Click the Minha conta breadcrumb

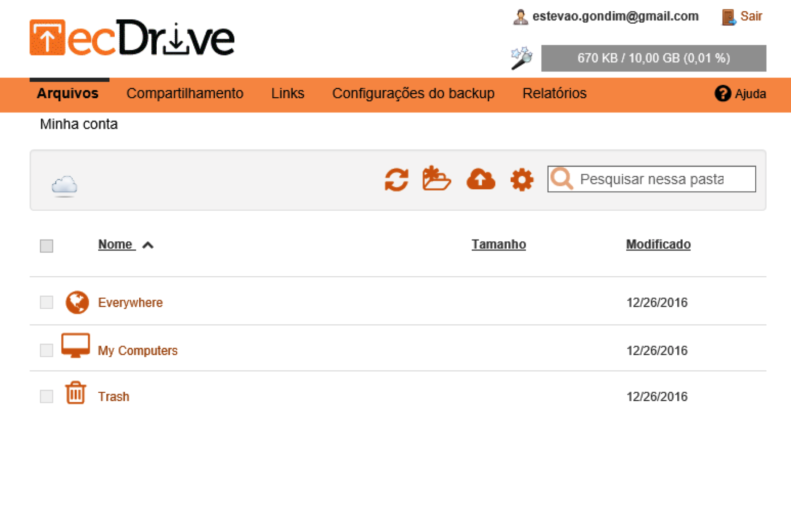79,124
